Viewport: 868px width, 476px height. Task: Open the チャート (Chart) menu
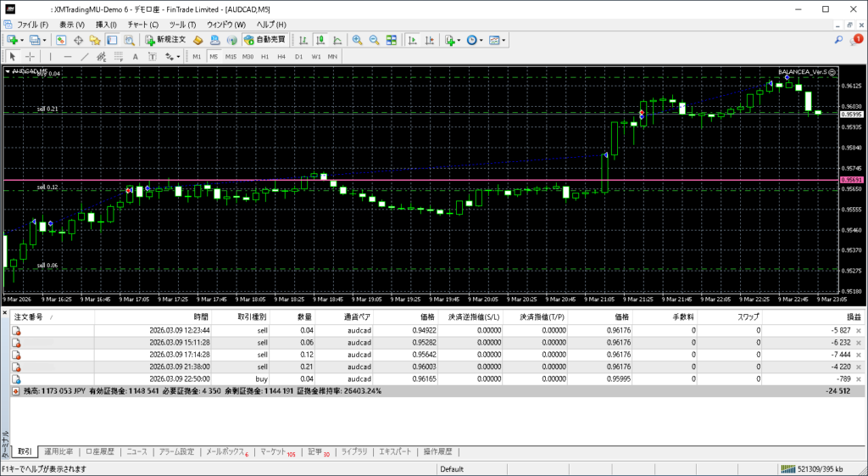[x=142, y=25]
